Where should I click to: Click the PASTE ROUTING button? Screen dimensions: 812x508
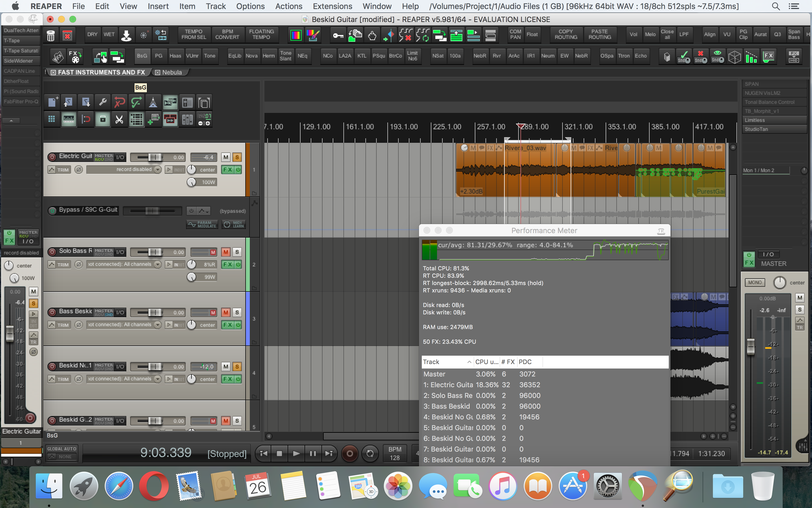[600, 35]
